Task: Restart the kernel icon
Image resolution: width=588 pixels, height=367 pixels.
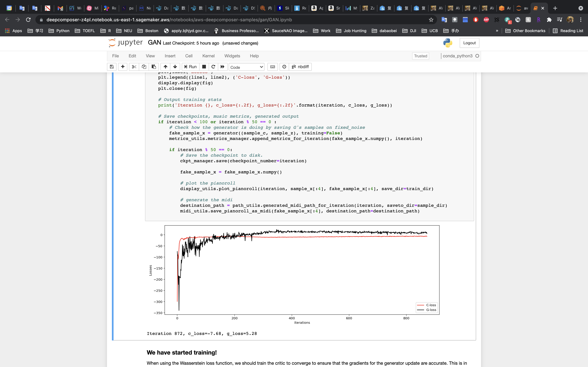Action: 213,67
